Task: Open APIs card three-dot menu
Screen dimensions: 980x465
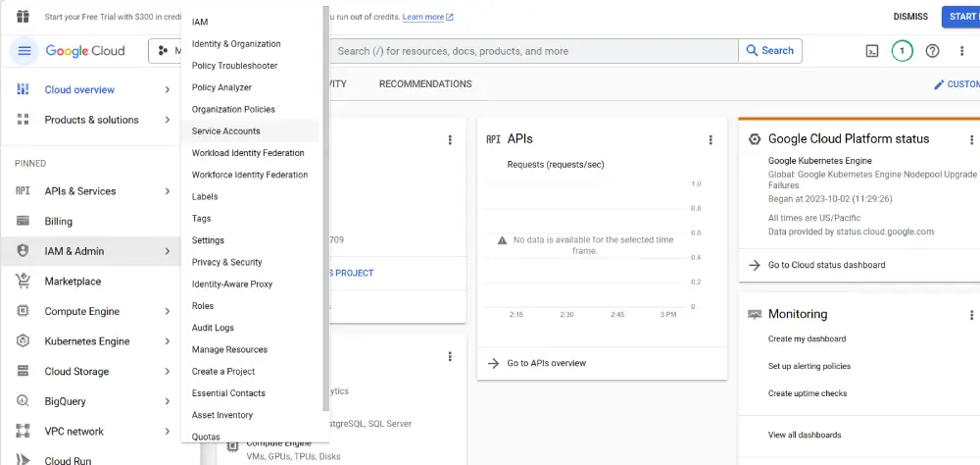Action: pyautogui.click(x=710, y=140)
